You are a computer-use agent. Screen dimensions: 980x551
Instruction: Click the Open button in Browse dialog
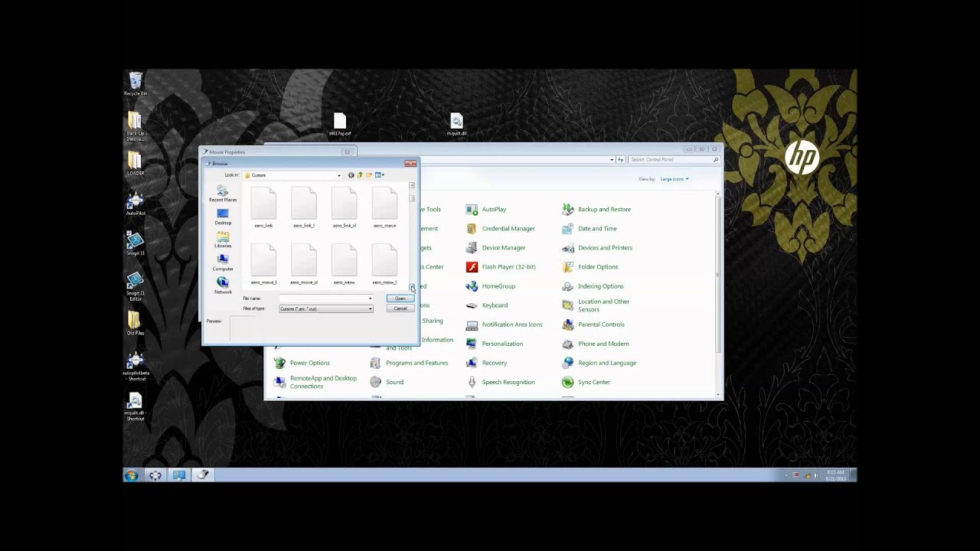(x=400, y=298)
